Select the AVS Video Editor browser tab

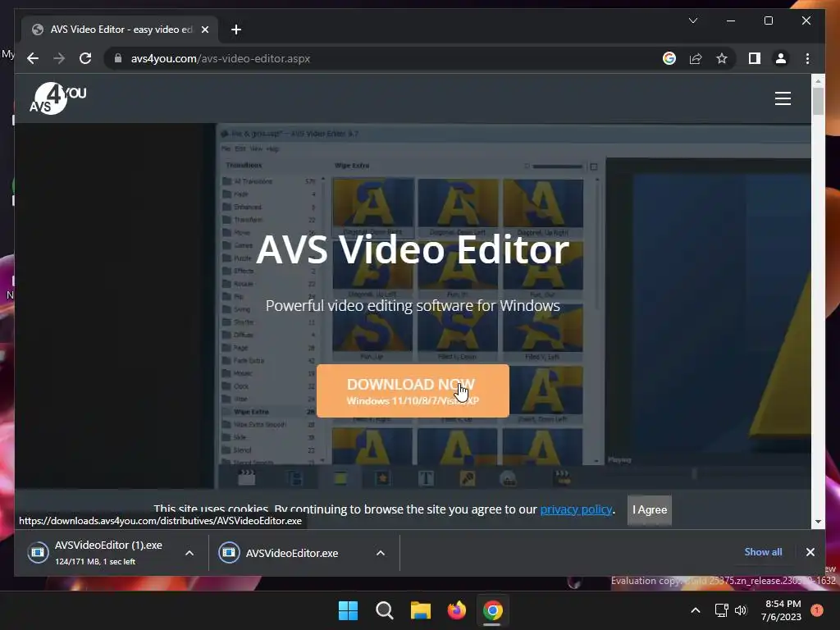point(120,30)
